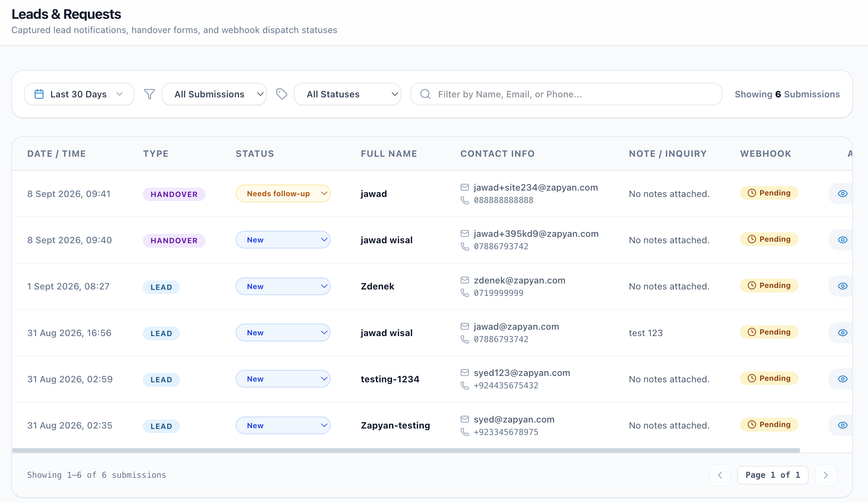Click the mail icon next to zdenek@zapyan.com

pyautogui.click(x=465, y=280)
